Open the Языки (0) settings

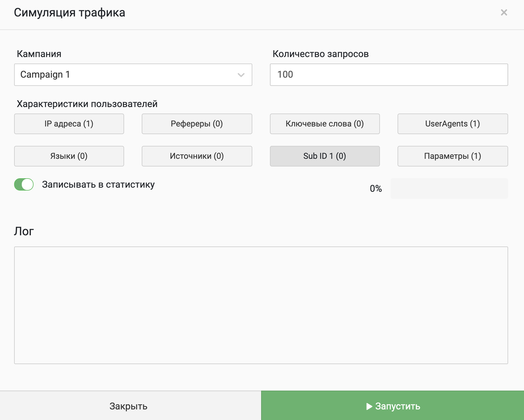(69, 156)
